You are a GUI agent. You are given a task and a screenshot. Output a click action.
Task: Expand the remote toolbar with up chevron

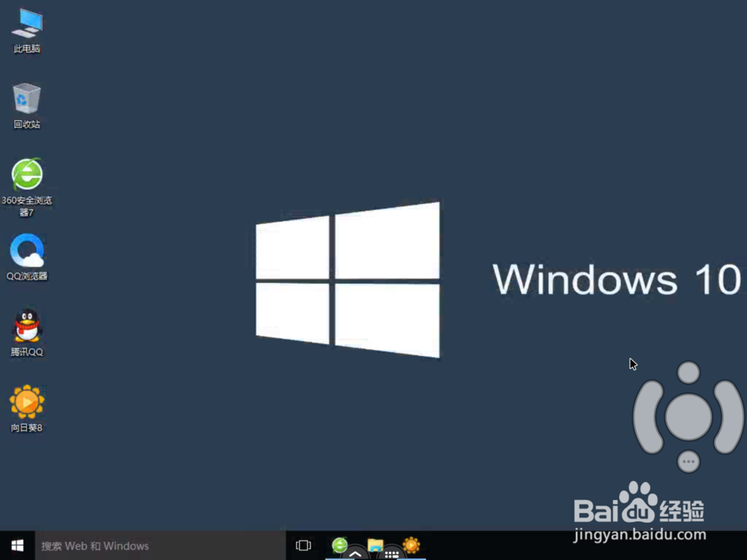click(355, 554)
